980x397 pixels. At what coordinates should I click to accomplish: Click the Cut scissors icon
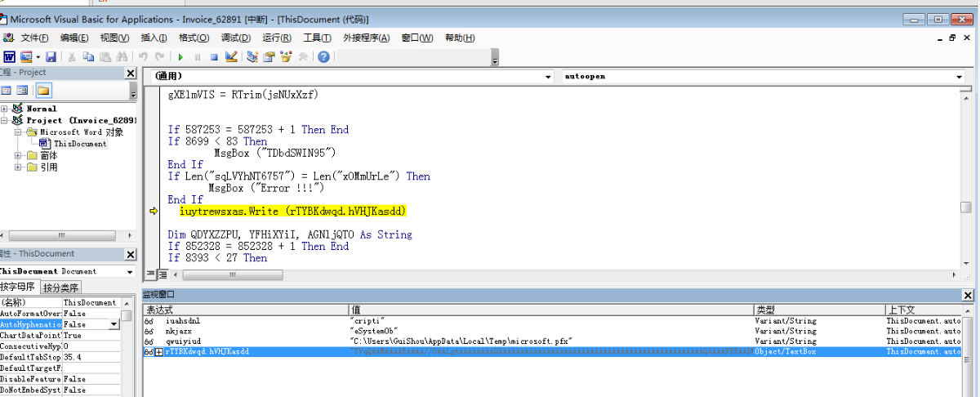[x=72, y=56]
